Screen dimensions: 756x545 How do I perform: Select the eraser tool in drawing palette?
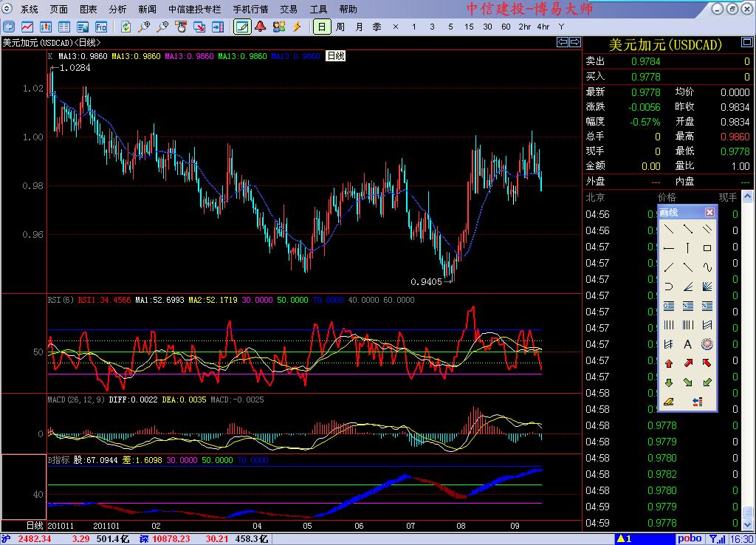[669, 402]
